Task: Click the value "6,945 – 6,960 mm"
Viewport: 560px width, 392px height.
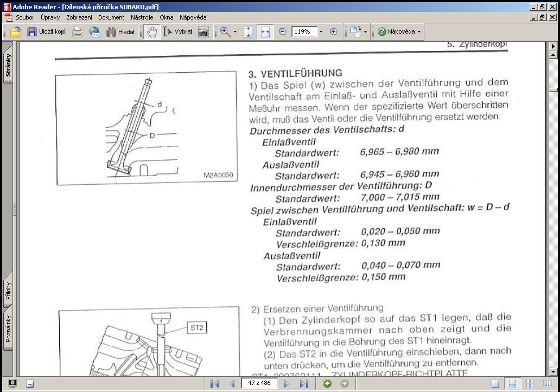Action: pyautogui.click(x=399, y=174)
